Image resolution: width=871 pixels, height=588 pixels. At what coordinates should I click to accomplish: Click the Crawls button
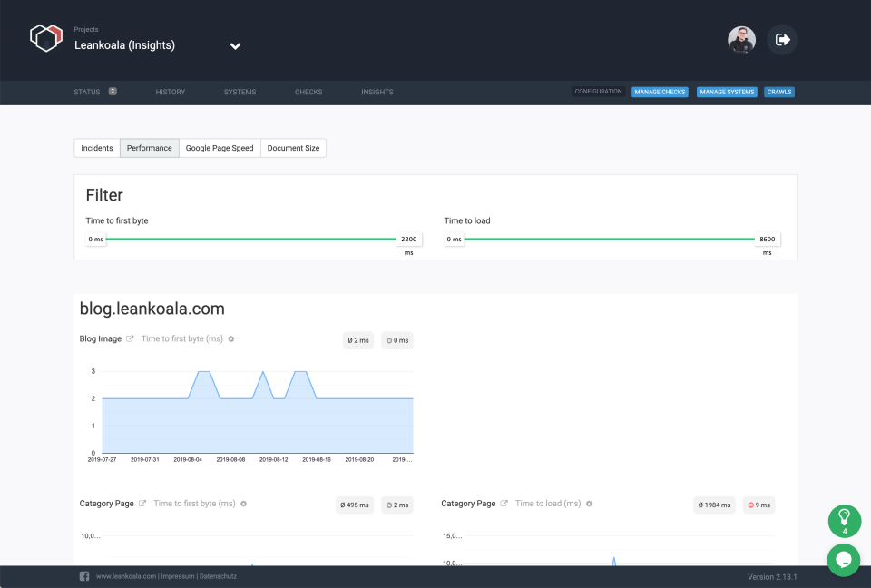tap(779, 92)
